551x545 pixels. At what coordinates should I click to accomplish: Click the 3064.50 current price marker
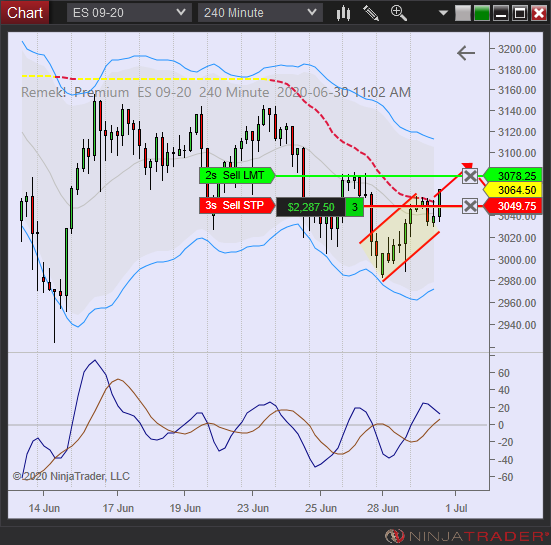pos(514,190)
